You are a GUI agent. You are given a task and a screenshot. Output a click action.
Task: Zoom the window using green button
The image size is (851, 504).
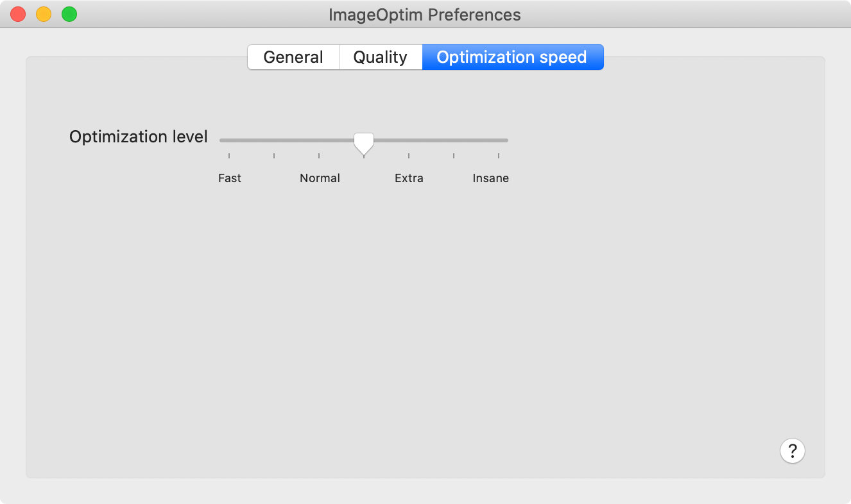point(69,14)
